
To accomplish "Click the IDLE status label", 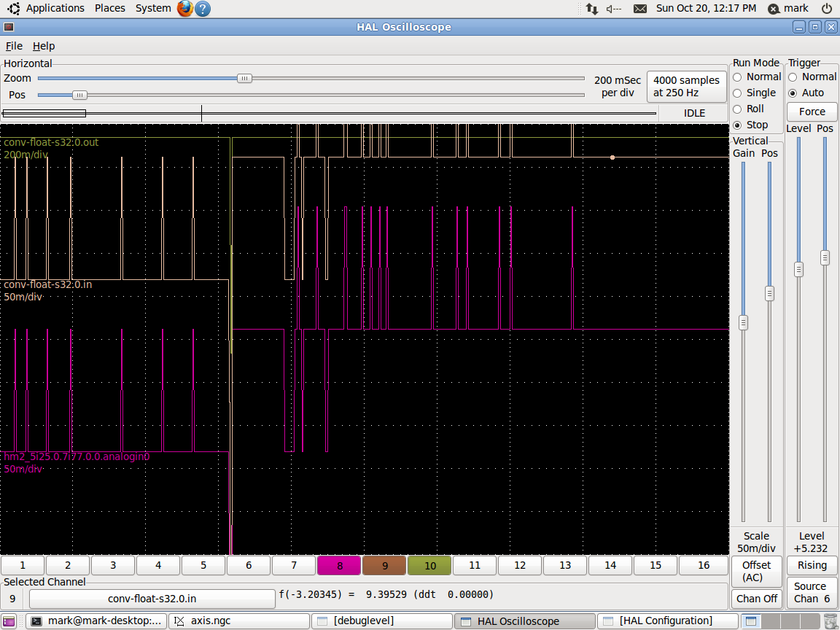I will [x=694, y=113].
